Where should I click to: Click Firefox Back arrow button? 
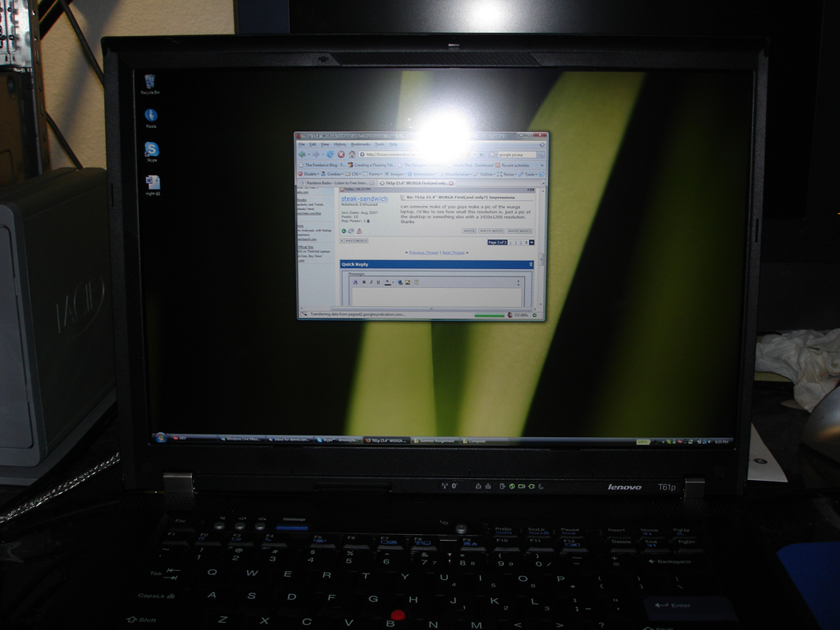click(x=302, y=154)
